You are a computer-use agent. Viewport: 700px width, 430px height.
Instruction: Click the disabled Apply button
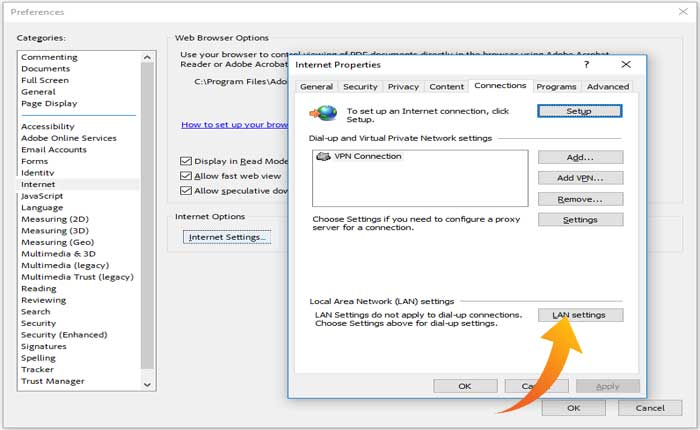click(x=608, y=386)
